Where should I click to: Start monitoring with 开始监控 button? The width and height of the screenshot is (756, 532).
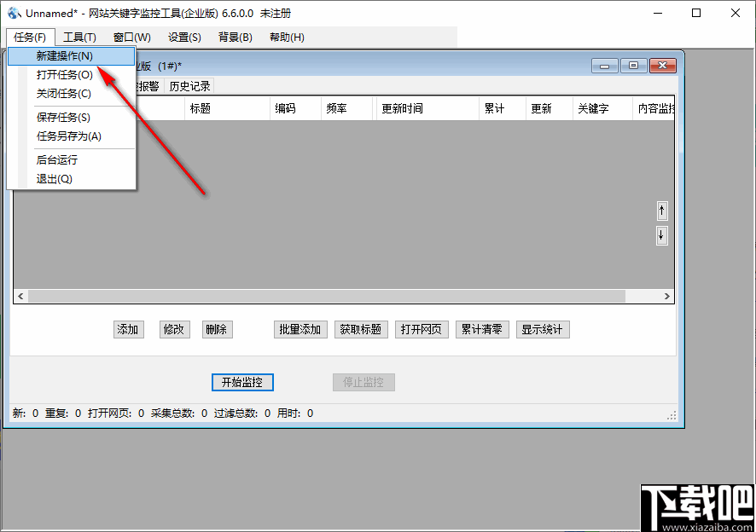point(241,382)
